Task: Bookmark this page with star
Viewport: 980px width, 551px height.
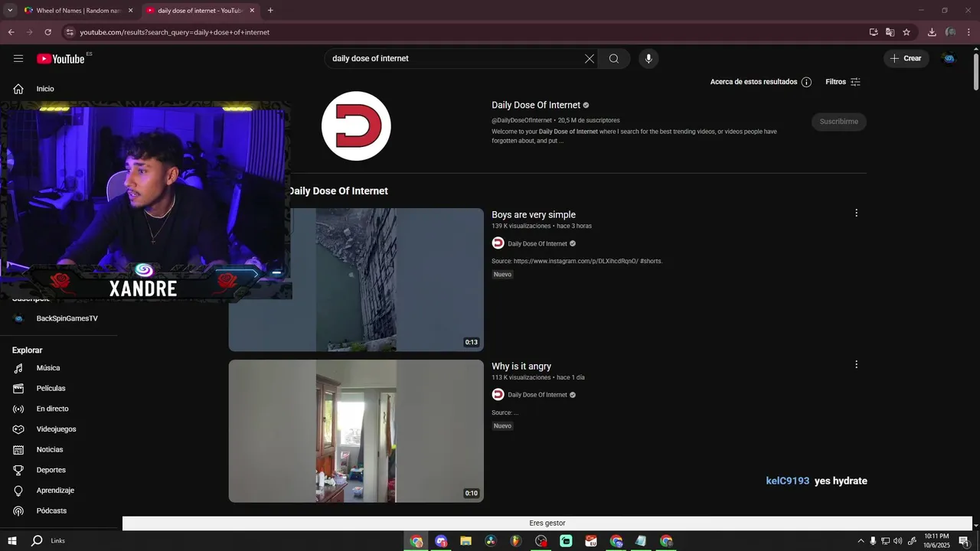Action: (906, 32)
